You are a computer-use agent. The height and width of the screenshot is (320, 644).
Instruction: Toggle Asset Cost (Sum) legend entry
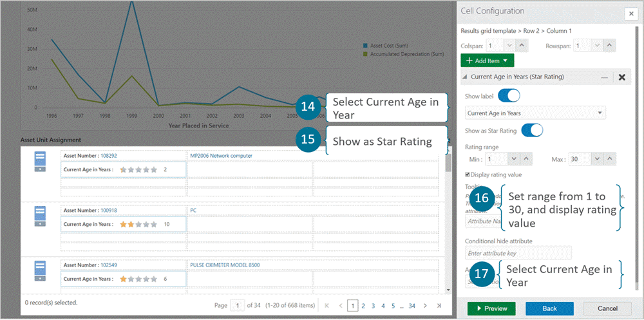(x=385, y=46)
